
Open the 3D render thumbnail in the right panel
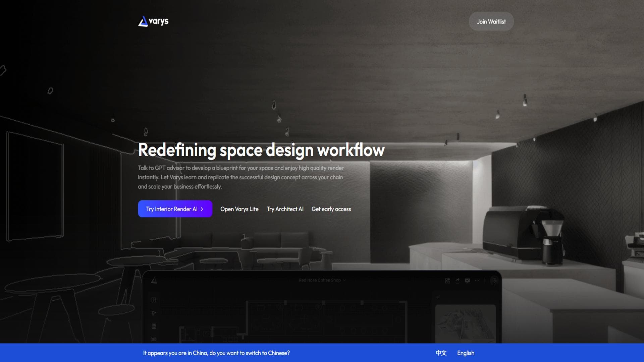tap(465, 323)
